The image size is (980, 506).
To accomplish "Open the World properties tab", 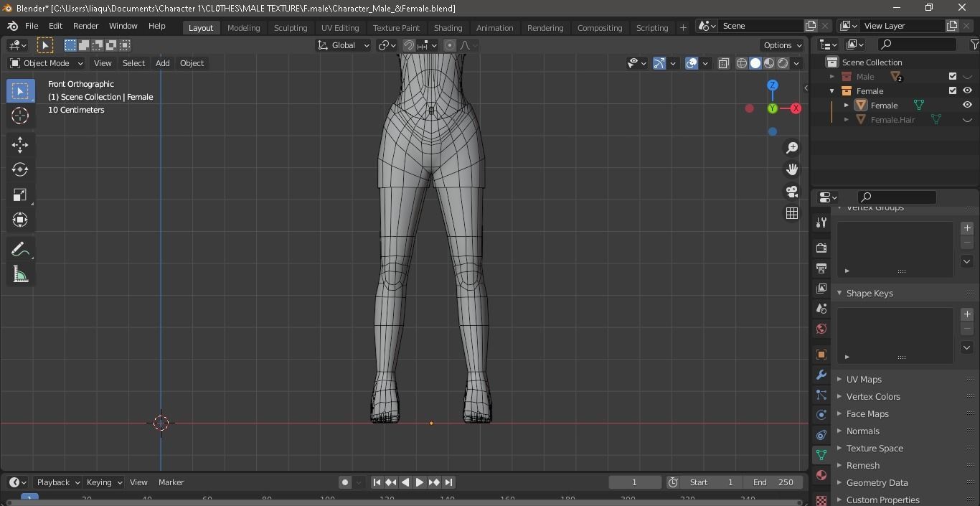I will point(821,329).
